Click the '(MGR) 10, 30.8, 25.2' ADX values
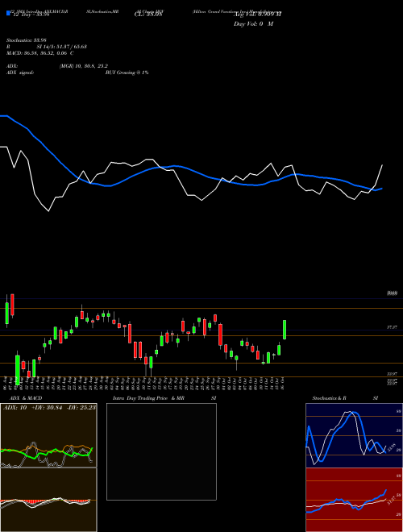The width and height of the screenshot is (403, 532). click(x=84, y=66)
